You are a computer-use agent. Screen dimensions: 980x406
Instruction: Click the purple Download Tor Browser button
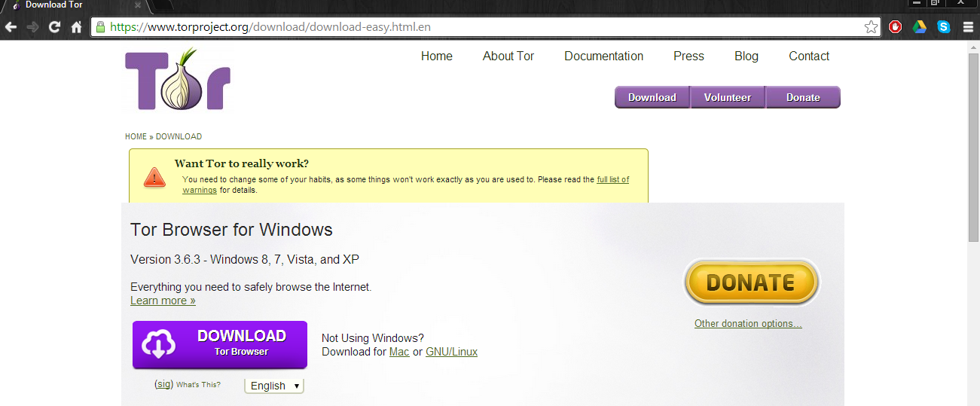tap(220, 344)
